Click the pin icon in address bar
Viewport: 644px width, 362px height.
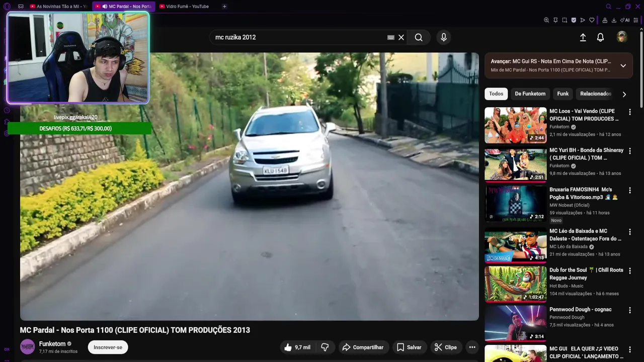click(555, 20)
